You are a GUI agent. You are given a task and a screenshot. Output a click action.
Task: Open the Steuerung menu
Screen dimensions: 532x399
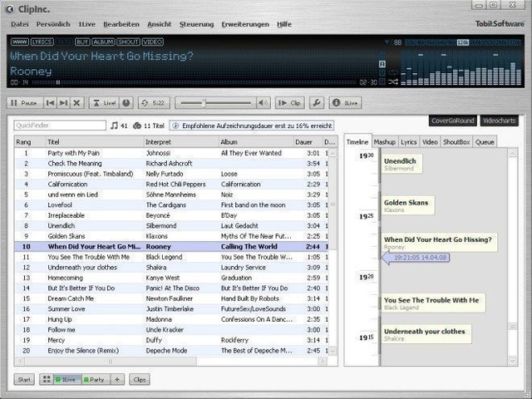[196, 24]
